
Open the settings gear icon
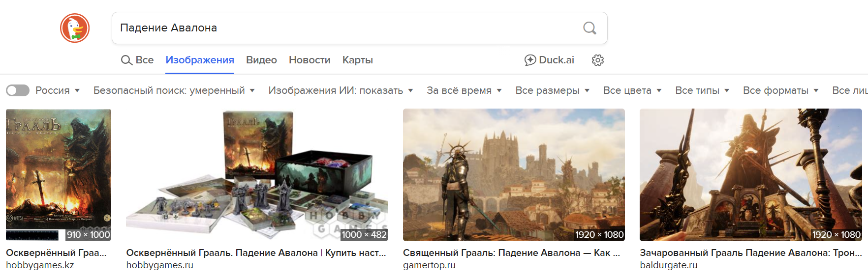pos(598,60)
